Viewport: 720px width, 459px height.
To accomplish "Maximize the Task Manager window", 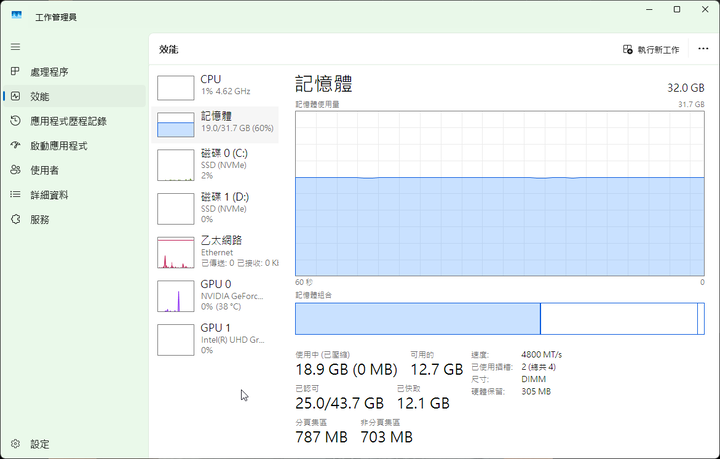I will 677,10.
